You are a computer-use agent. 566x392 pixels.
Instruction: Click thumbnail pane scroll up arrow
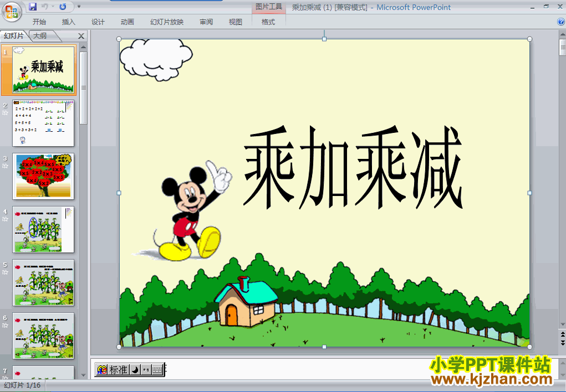(x=83, y=47)
